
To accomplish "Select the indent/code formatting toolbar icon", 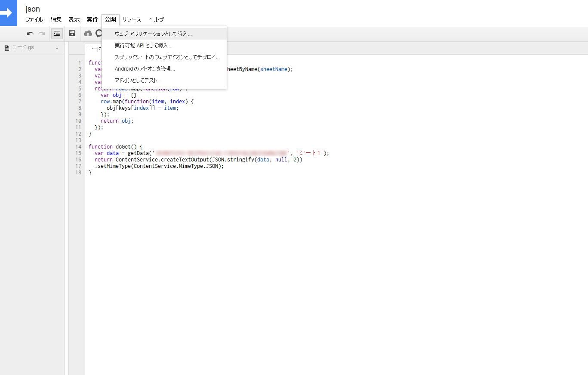I will click(x=57, y=33).
